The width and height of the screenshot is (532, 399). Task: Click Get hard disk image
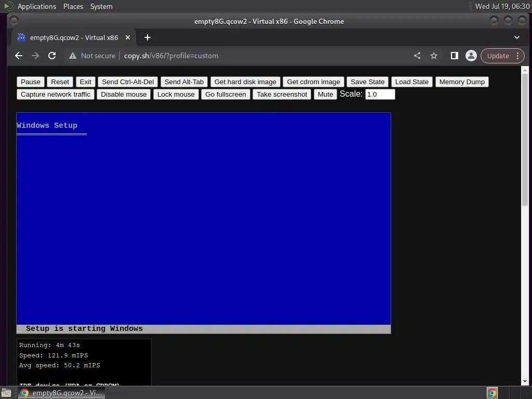pyautogui.click(x=245, y=82)
